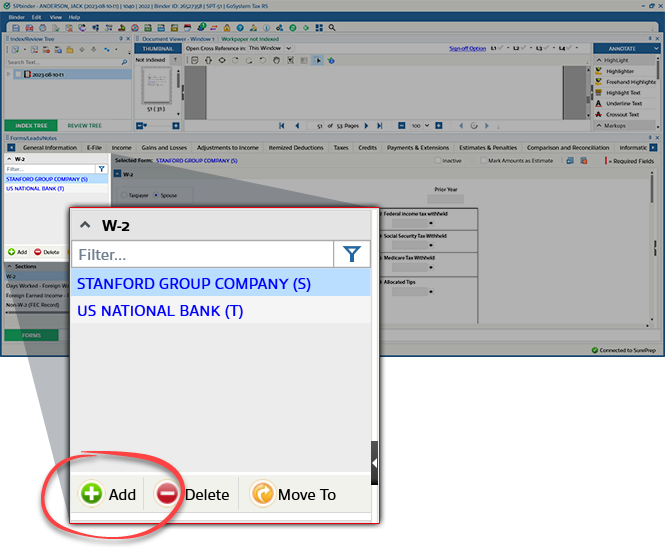Switch to the Income tab
The width and height of the screenshot is (665, 548).
121,148
